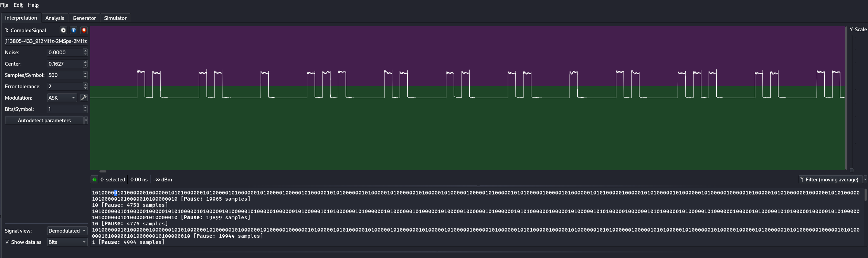Open the Modulation dropdown showing ASK
The image size is (868, 258).
click(x=62, y=98)
